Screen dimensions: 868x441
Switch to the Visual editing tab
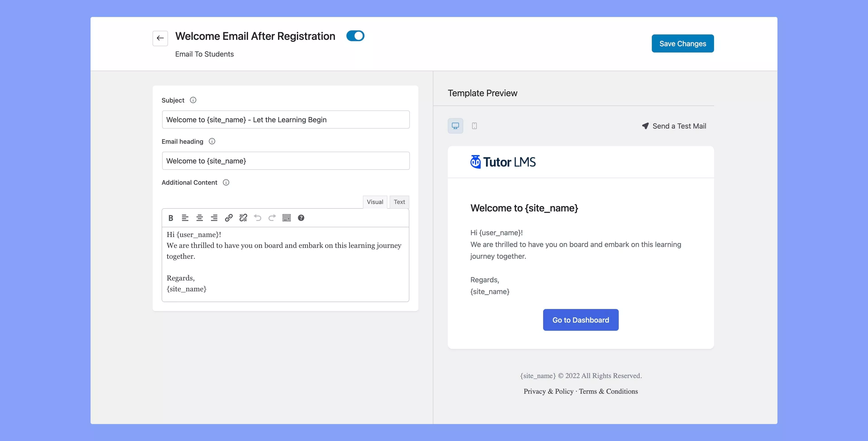tap(375, 202)
